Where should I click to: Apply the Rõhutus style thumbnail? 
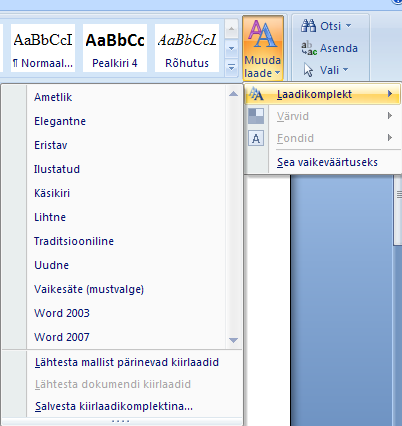(187, 48)
